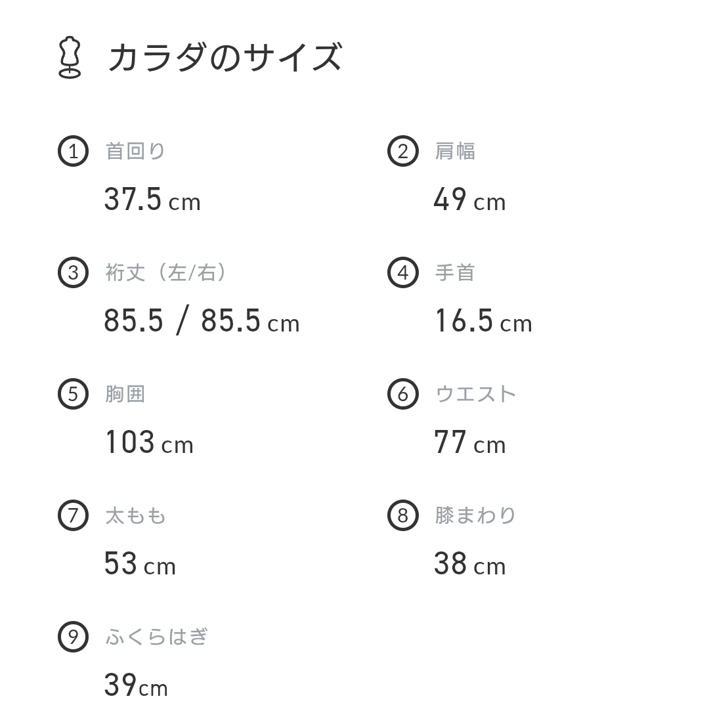Click the mannequin icon beside カラダのサイズ
The image size is (709, 728).
point(70,58)
